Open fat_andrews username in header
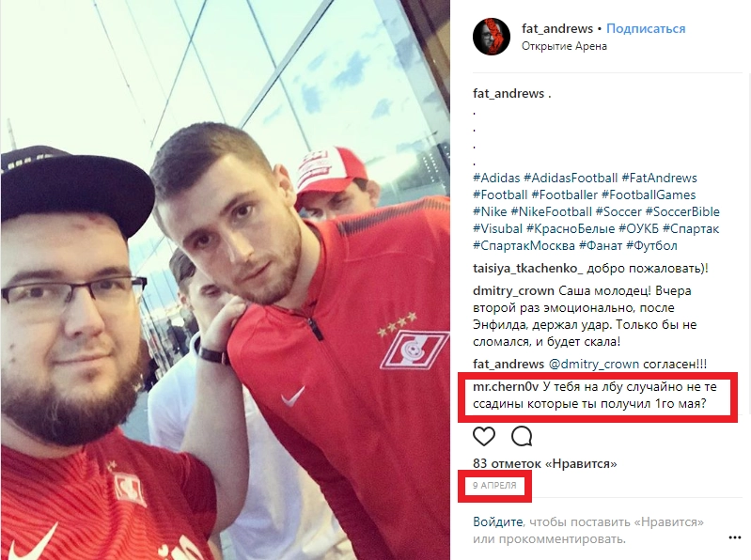751x560 pixels. [557, 29]
